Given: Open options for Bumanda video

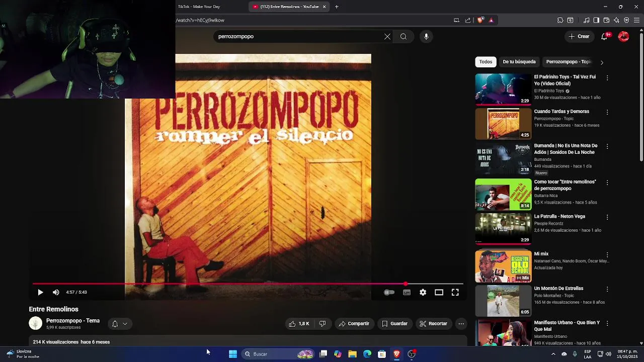Looking at the screenshot, I should click(x=607, y=146).
